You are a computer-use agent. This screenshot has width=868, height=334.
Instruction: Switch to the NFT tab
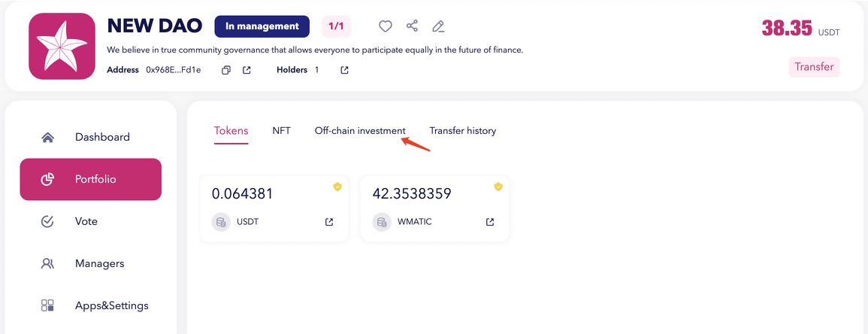point(281,131)
